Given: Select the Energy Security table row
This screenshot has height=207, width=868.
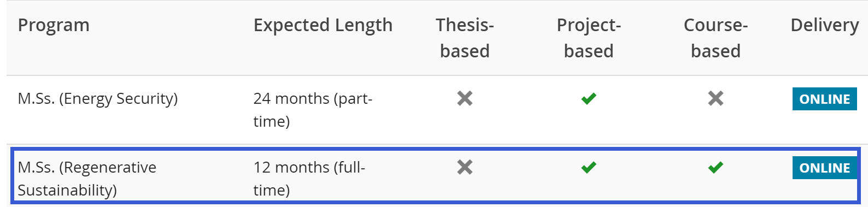Looking at the screenshot, I should [x=437, y=110].
